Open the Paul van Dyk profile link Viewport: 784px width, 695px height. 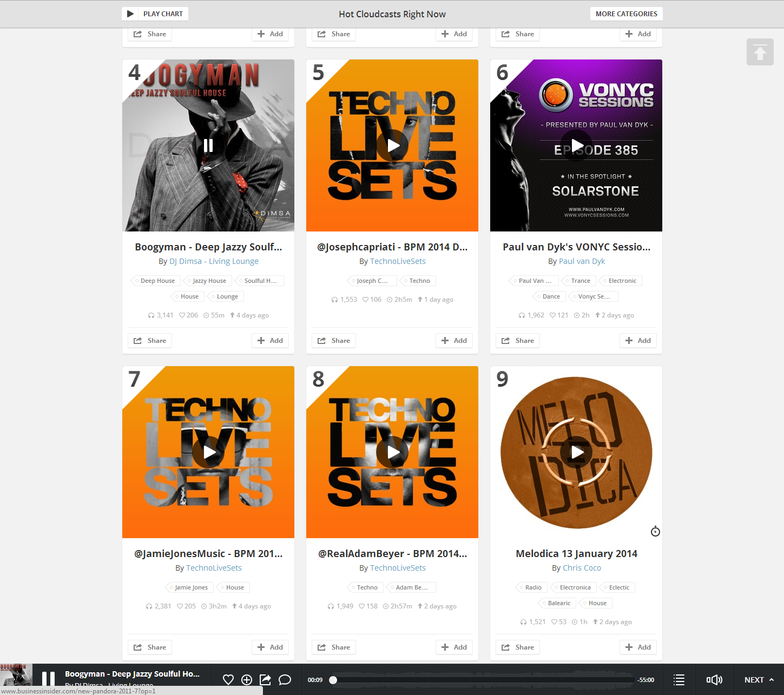point(582,261)
